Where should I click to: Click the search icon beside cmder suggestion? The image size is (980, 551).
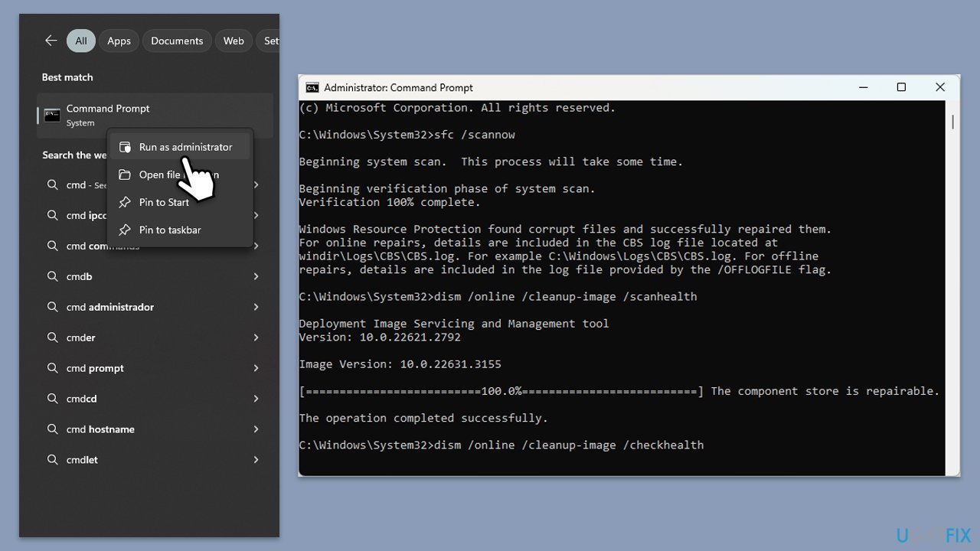point(52,337)
